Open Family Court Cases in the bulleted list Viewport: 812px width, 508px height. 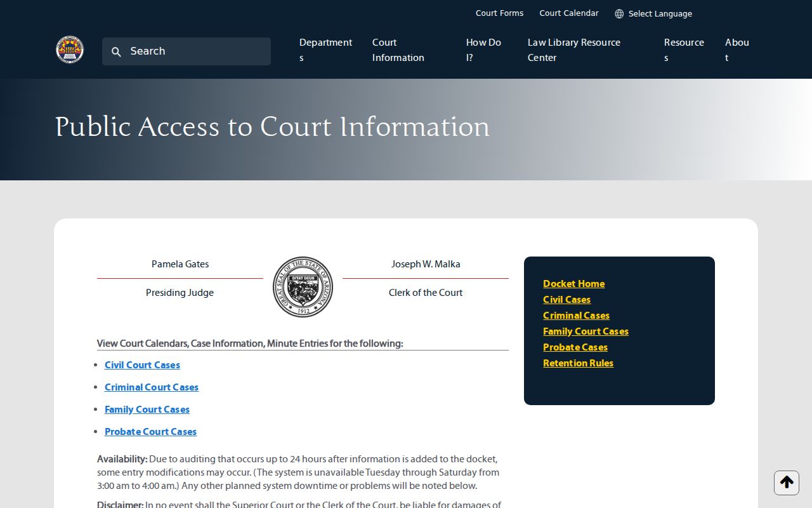147,410
